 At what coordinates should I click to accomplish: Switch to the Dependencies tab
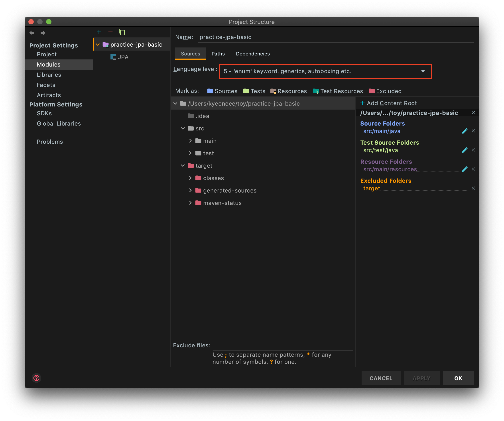coord(253,54)
